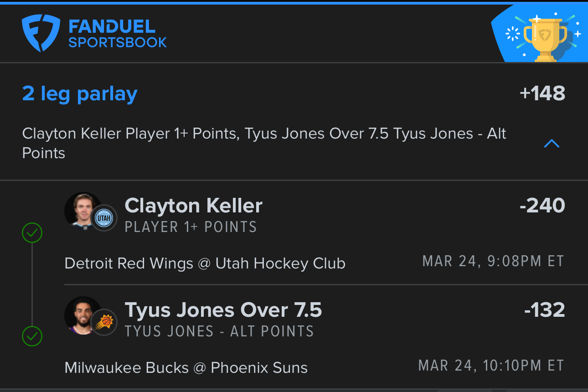Click the FanDuel Sportsbook wordmark text

click(118, 34)
